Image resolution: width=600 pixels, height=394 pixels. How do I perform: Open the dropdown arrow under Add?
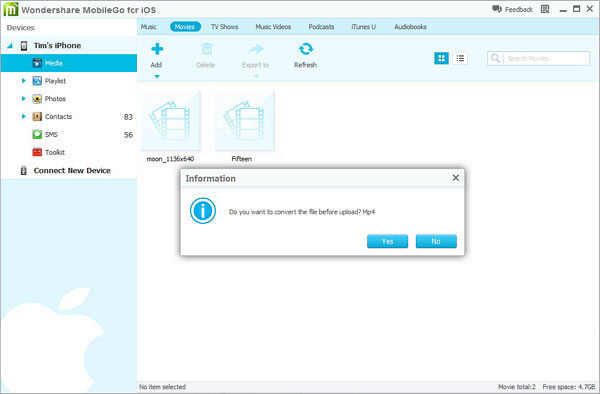[x=157, y=77]
